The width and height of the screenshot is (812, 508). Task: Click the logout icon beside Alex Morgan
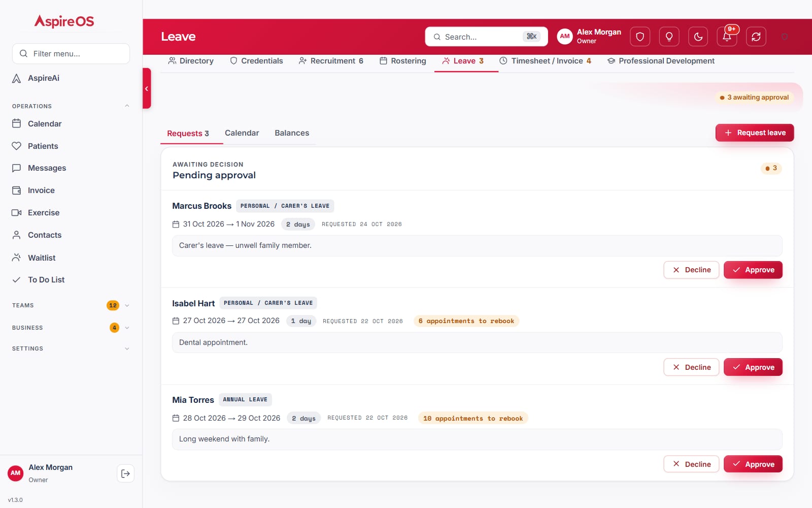tap(125, 473)
